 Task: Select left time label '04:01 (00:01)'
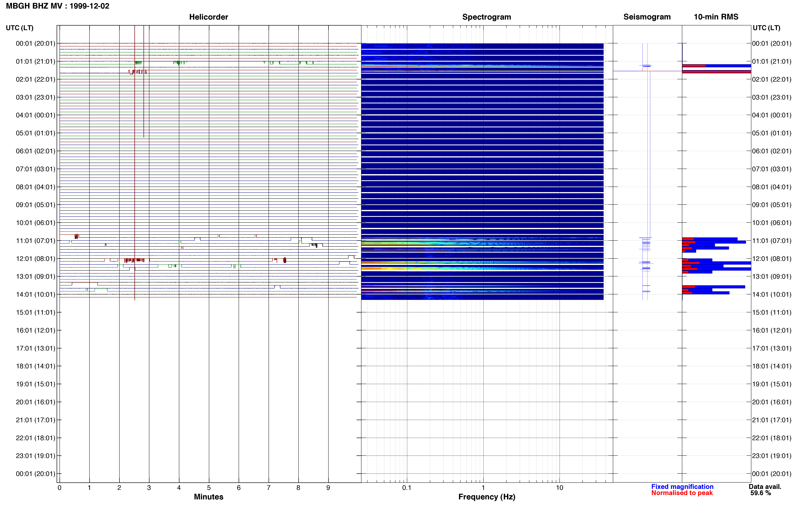click(36, 115)
